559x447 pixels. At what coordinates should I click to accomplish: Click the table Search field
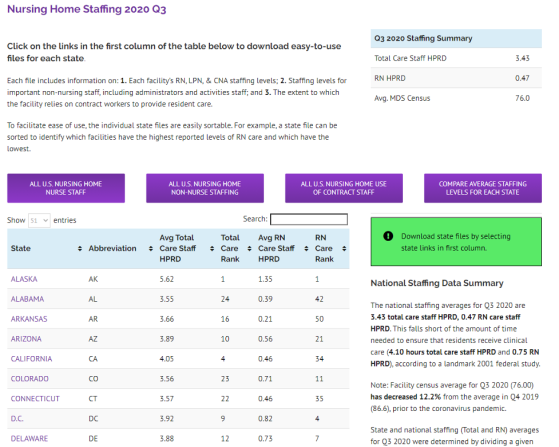(x=309, y=219)
